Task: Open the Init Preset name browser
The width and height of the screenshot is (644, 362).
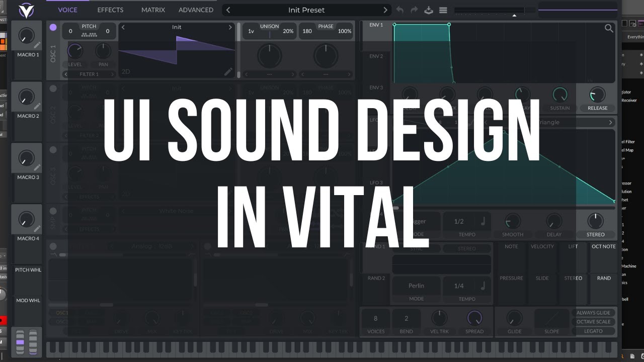Action: (306, 10)
